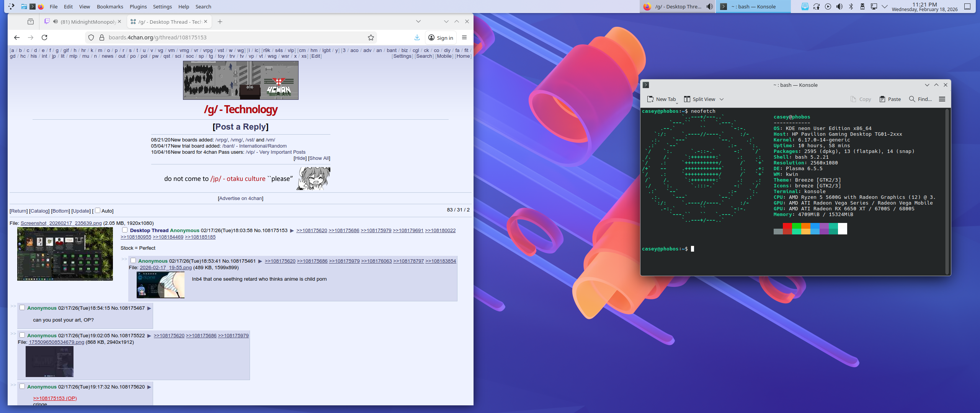This screenshot has height=413, width=980.
Task: Tick the checkbox for post No.108175467
Action: tap(22, 307)
